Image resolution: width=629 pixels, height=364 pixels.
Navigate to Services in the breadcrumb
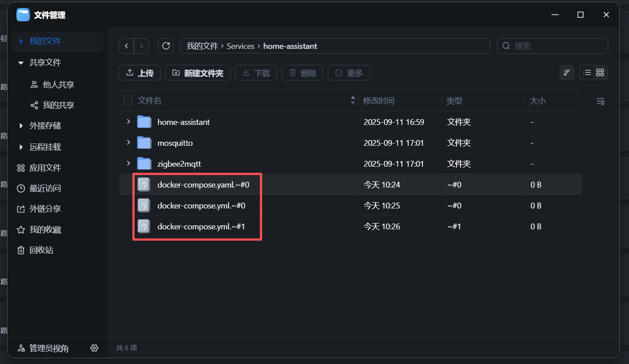(x=240, y=46)
